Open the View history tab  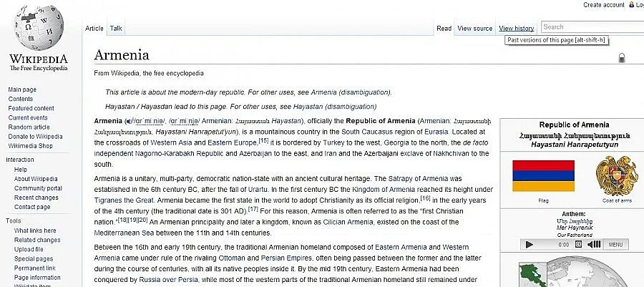[516, 29]
